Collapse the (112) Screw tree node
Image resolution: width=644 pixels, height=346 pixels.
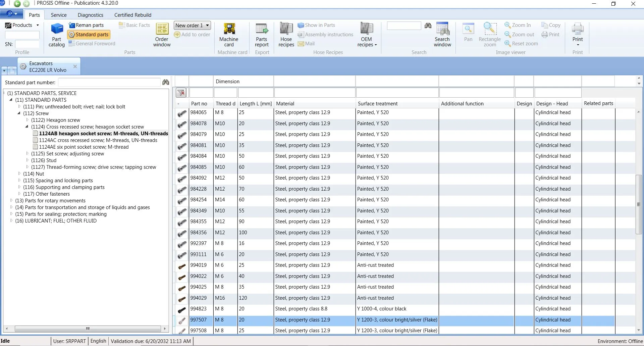(x=19, y=113)
